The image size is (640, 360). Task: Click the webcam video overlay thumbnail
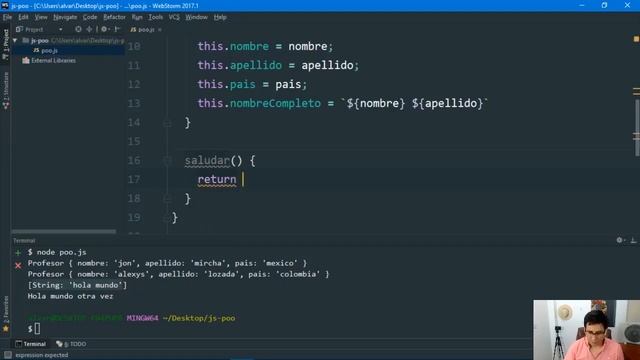tap(587, 330)
